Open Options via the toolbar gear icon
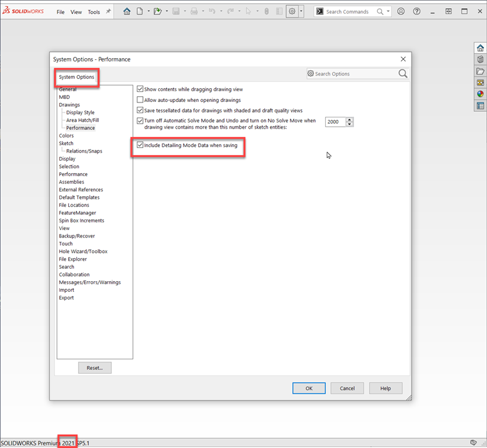Viewport: 487px width, 448px height. pos(292,11)
